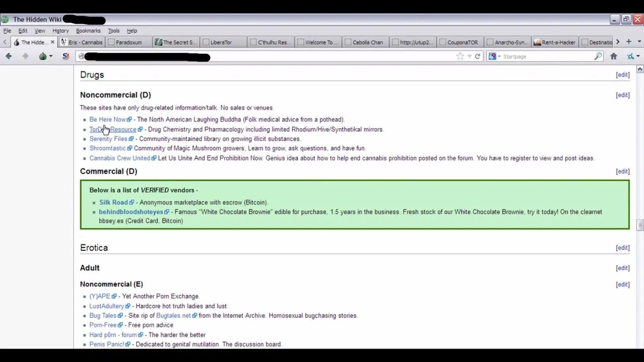The height and width of the screenshot is (362, 644).
Task: Switch to the C'thulhu Res... tab
Action: (x=271, y=42)
